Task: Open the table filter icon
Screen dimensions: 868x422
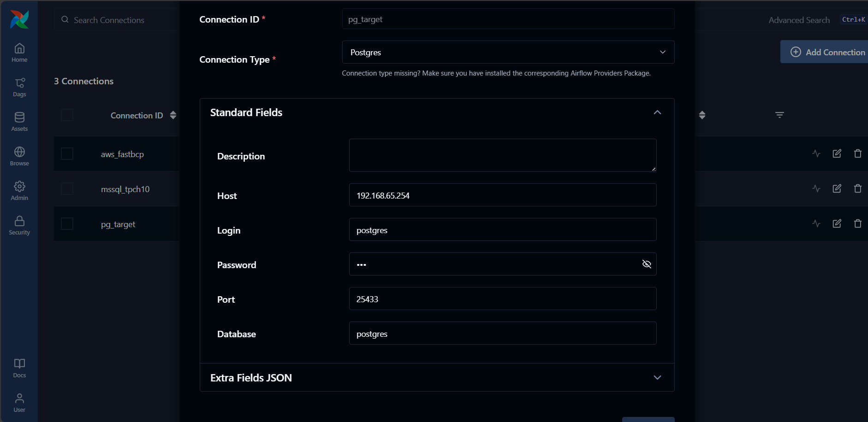Action: pos(779,115)
